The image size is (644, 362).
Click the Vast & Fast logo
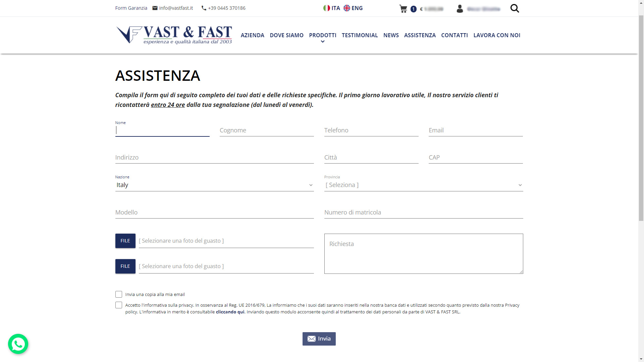(x=174, y=35)
